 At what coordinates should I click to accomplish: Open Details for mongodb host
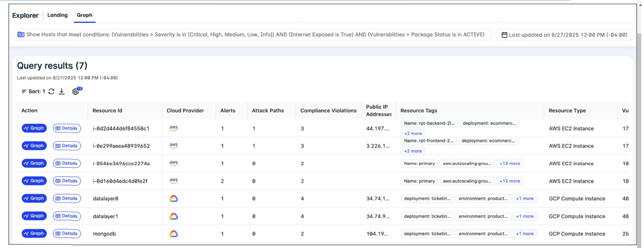pos(67,233)
